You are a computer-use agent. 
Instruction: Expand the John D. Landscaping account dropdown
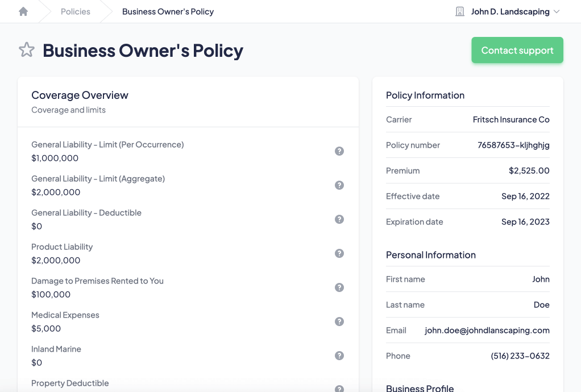[510, 11]
